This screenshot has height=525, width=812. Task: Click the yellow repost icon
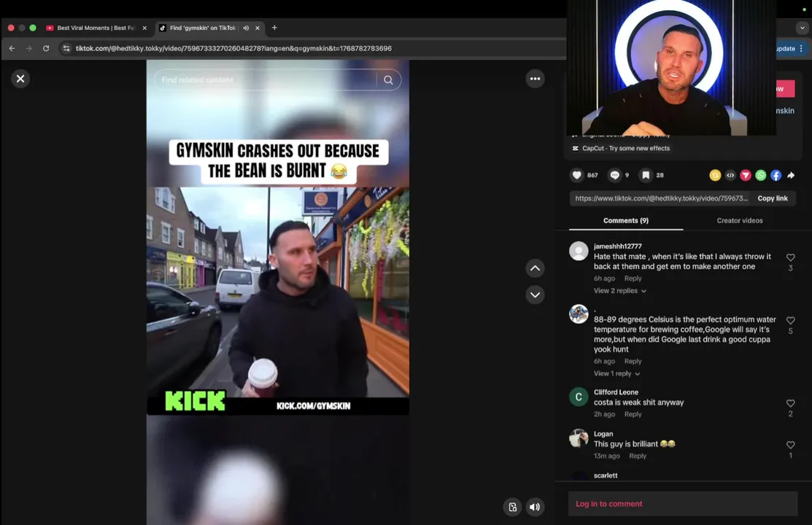tap(715, 176)
